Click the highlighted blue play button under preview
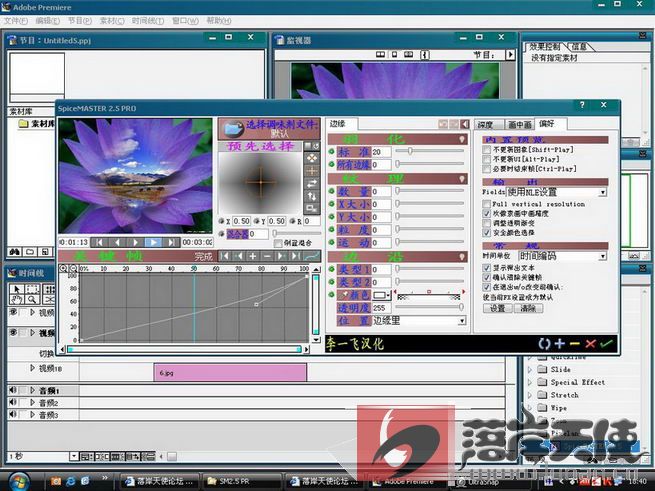Viewport: 655px width, 491px height. point(153,242)
